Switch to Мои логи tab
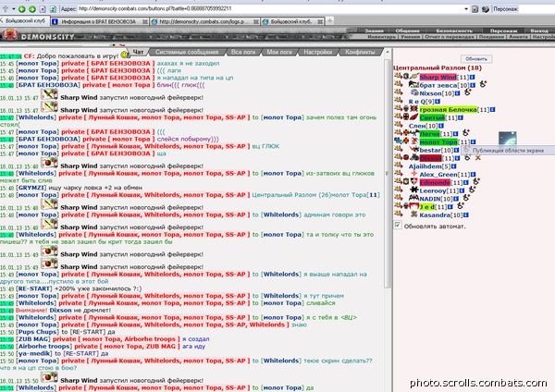Screen dimensions: 555x392 tap(279, 53)
